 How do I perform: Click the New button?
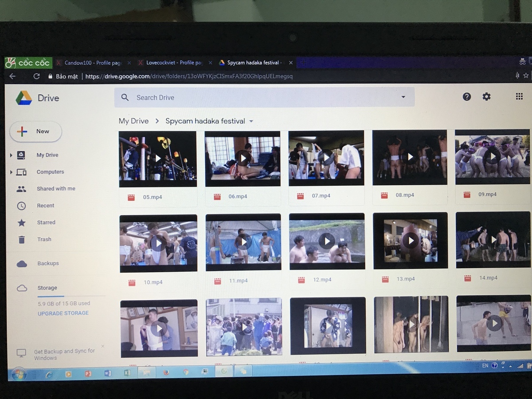pos(36,132)
